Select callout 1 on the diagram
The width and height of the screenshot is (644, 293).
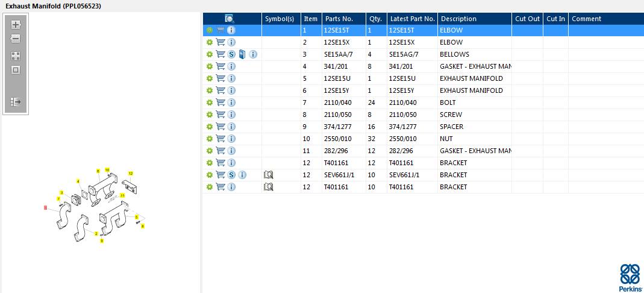click(x=46, y=208)
